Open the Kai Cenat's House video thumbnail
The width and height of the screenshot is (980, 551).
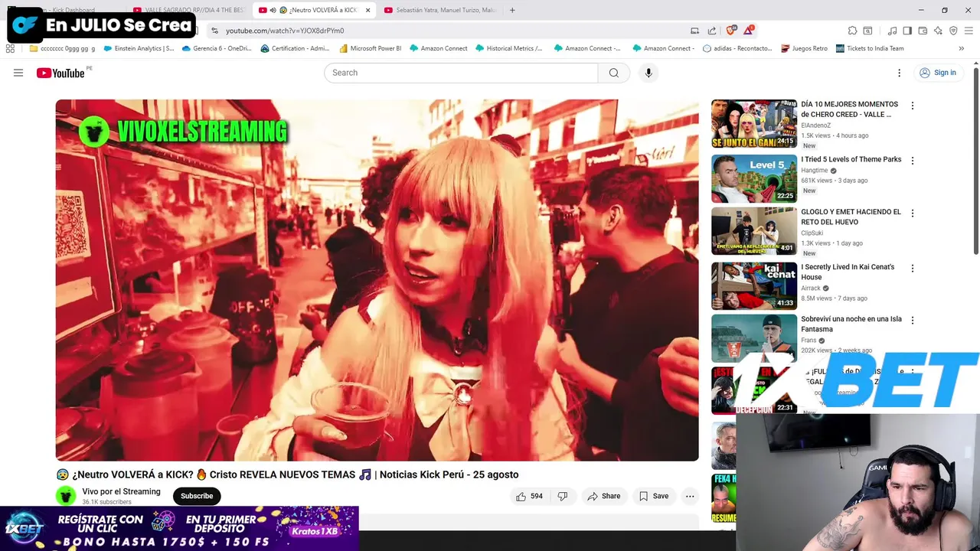(x=754, y=286)
